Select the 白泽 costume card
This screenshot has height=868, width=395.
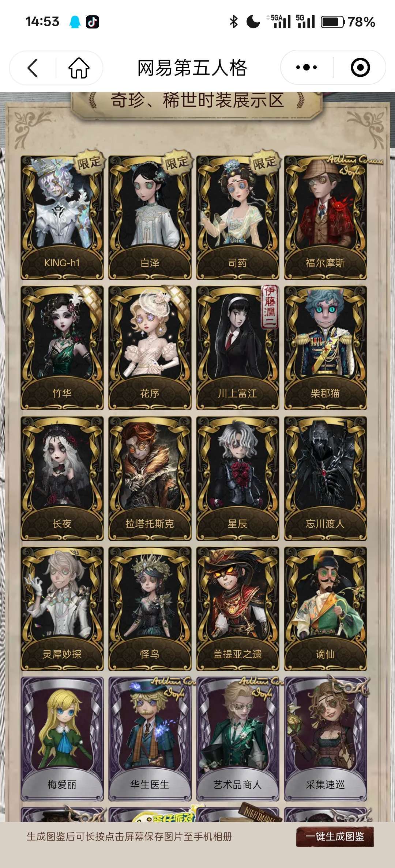[150, 218]
